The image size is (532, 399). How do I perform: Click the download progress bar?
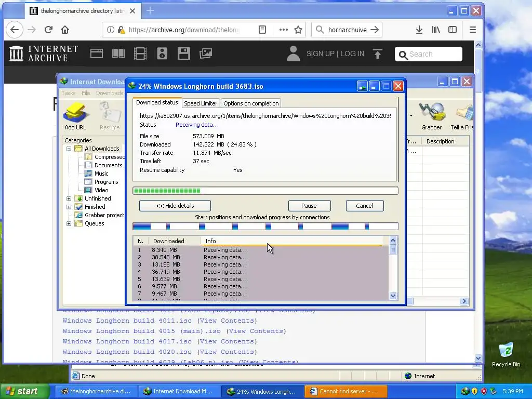tap(265, 191)
